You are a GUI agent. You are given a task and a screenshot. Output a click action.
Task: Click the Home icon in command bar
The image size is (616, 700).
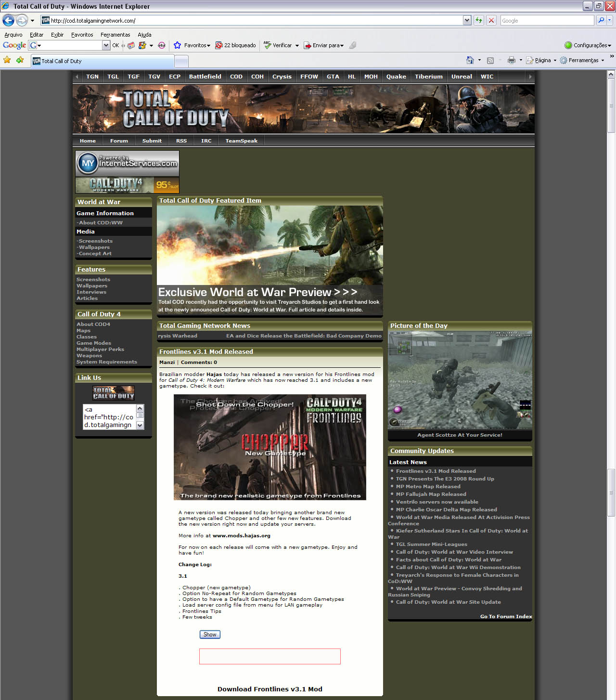pyautogui.click(x=470, y=60)
